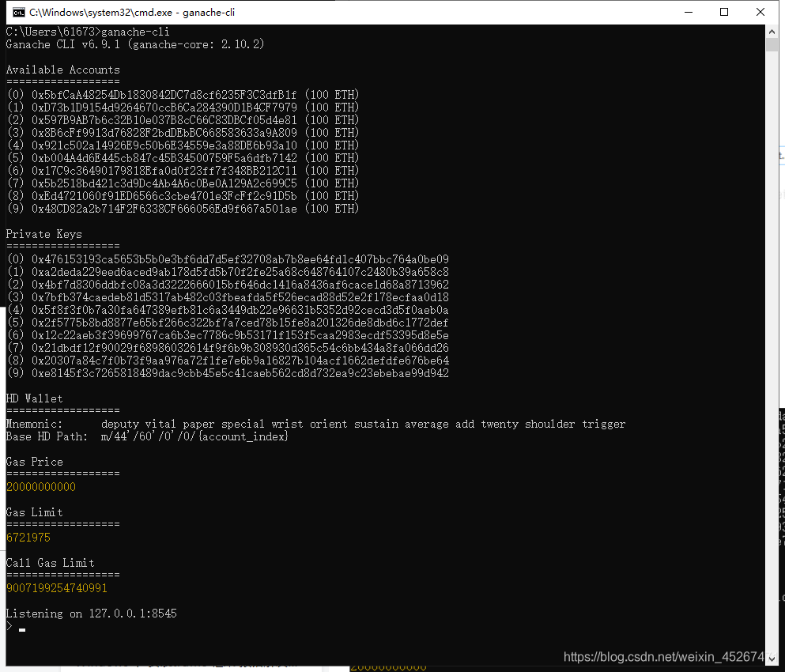Click the 'Base HD Path:' label
Image resolution: width=785 pixels, height=672 pixels.
(x=47, y=436)
